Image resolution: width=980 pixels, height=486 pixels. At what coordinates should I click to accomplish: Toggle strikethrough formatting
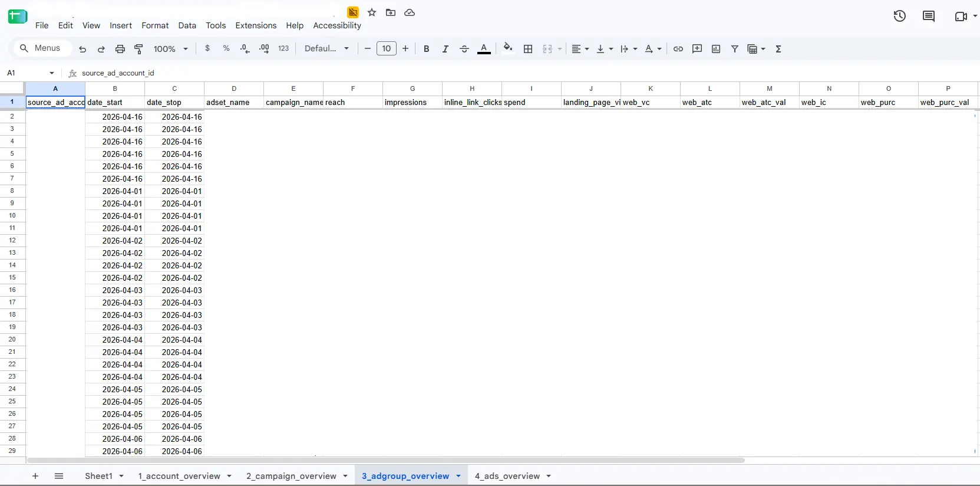(464, 49)
